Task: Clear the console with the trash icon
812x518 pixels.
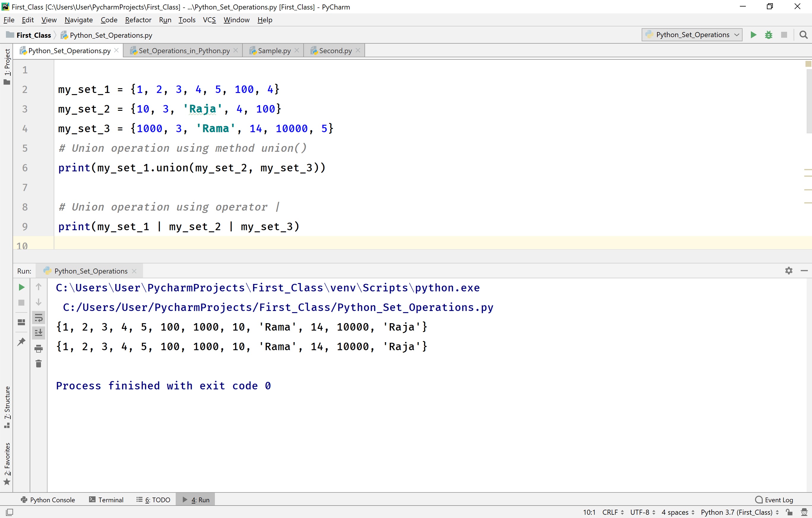Action: (x=39, y=364)
